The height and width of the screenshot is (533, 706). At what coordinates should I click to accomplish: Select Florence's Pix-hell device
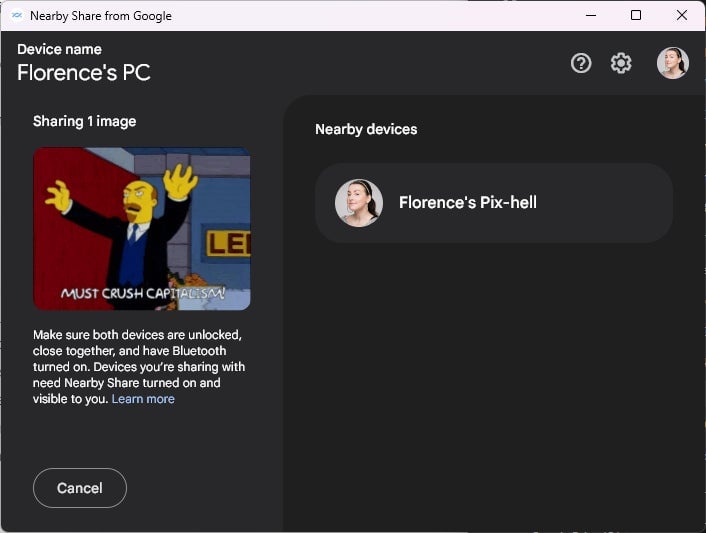[494, 203]
